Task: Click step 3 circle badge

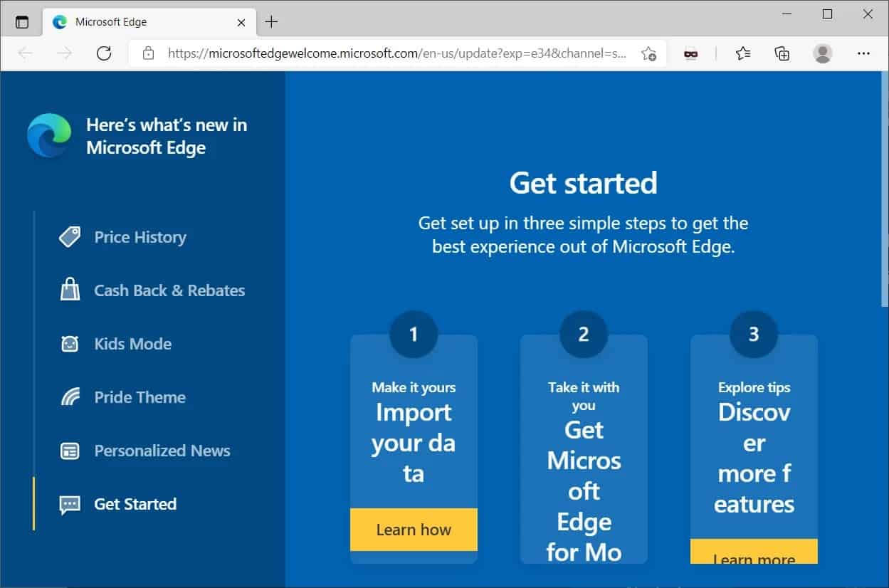Action: 754,334
